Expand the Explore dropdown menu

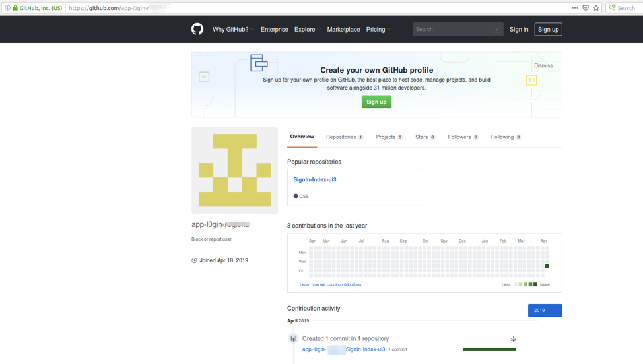(308, 30)
